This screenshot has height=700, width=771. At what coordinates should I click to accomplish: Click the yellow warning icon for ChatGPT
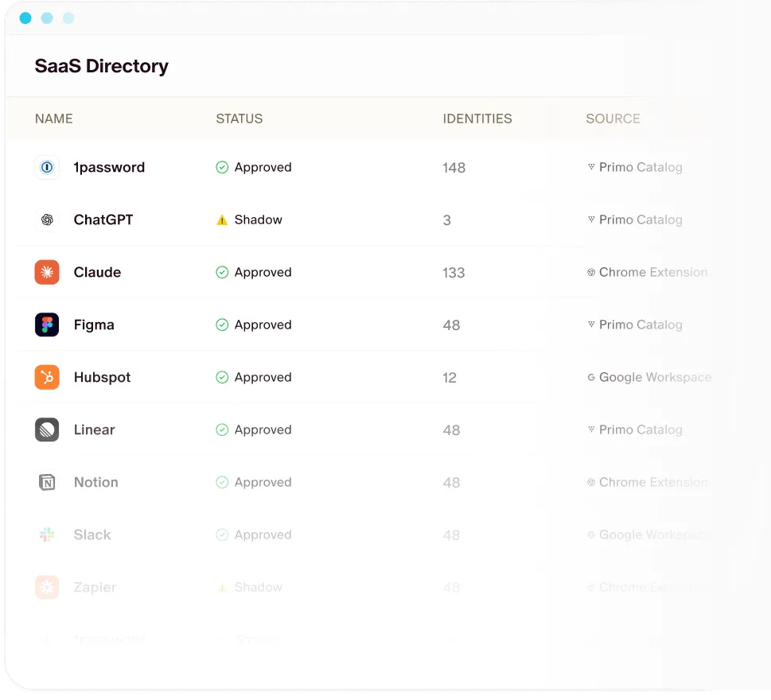pyautogui.click(x=222, y=220)
